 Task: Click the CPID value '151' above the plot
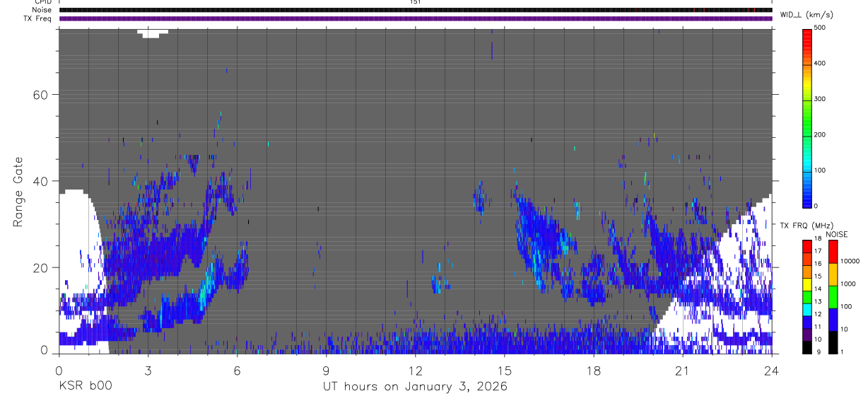tap(416, 2)
